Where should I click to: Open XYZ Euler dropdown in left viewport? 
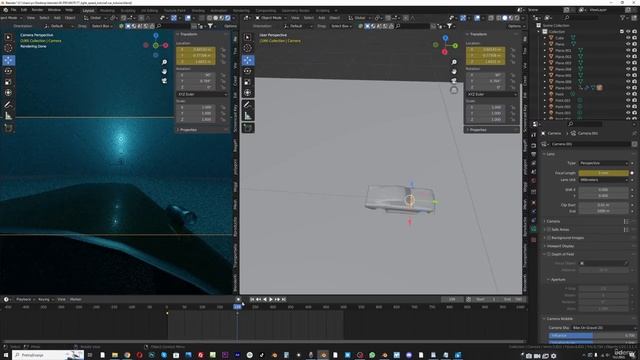pos(202,94)
